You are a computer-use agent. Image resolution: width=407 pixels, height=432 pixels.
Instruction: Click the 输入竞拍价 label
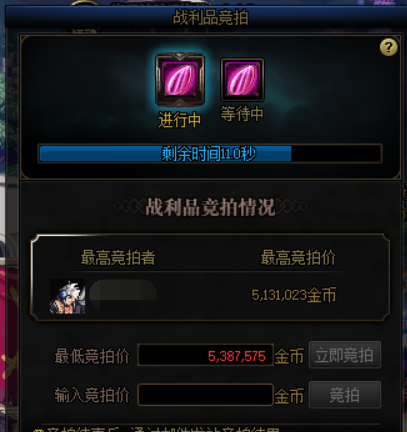pos(92,395)
